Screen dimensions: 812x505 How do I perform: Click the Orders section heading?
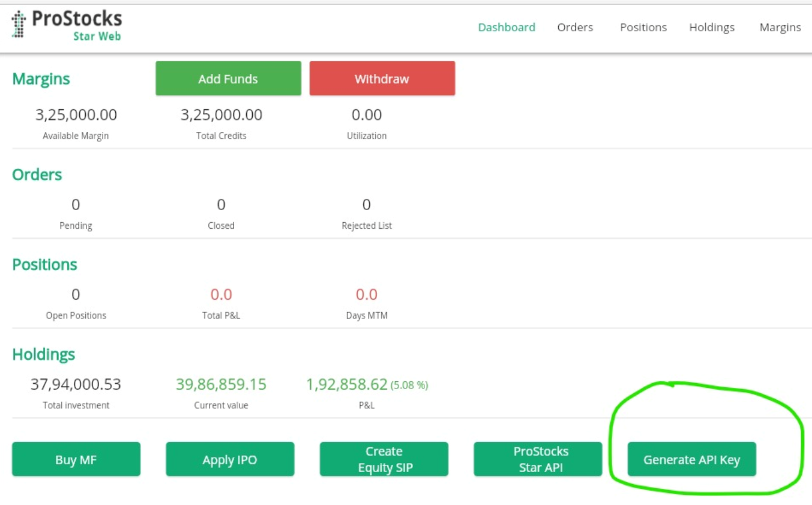pyautogui.click(x=37, y=175)
